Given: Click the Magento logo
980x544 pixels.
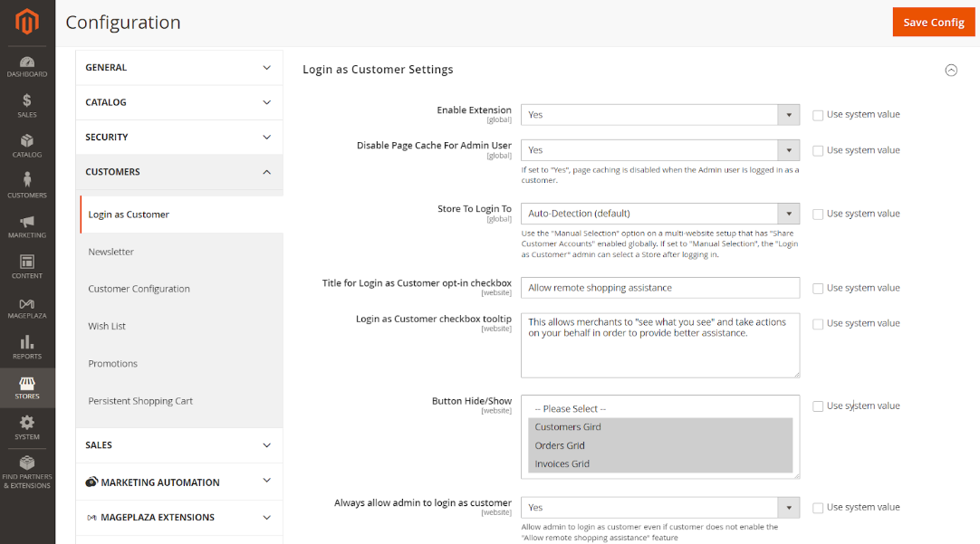Looking at the screenshot, I should [x=27, y=22].
